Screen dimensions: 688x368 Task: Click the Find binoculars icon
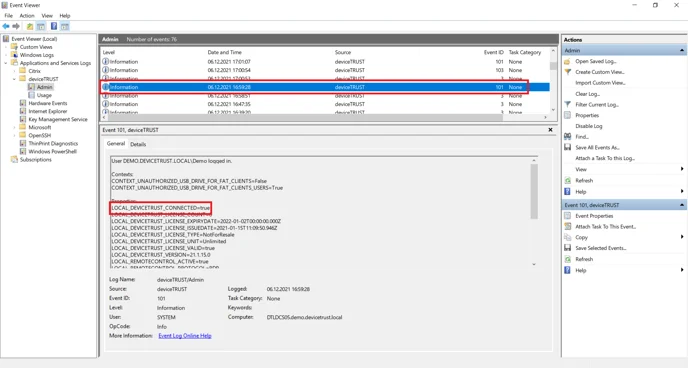click(x=567, y=136)
